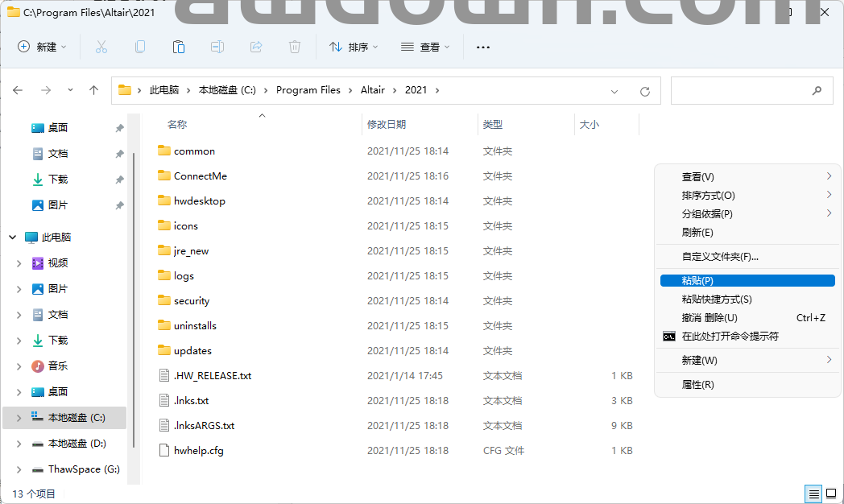Image resolution: width=844 pixels, height=504 pixels.
Task: Sort by the 修改日期 column header
Action: (387, 125)
